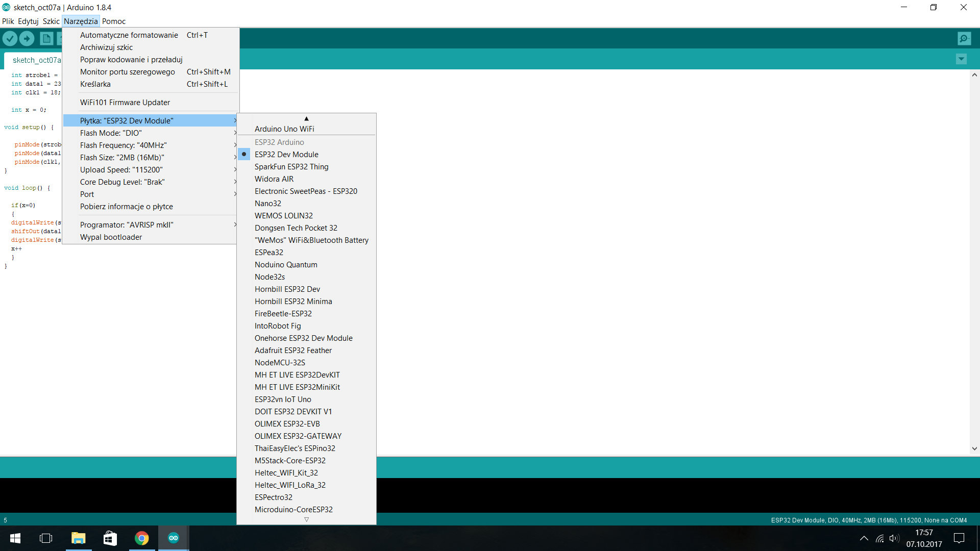Open the Pomoc menu

pyautogui.click(x=114, y=21)
